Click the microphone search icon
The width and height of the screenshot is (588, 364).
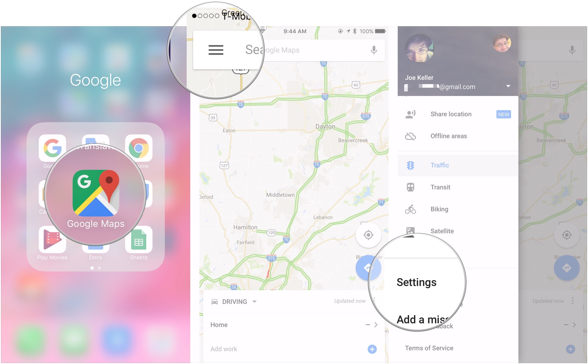[374, 50]
